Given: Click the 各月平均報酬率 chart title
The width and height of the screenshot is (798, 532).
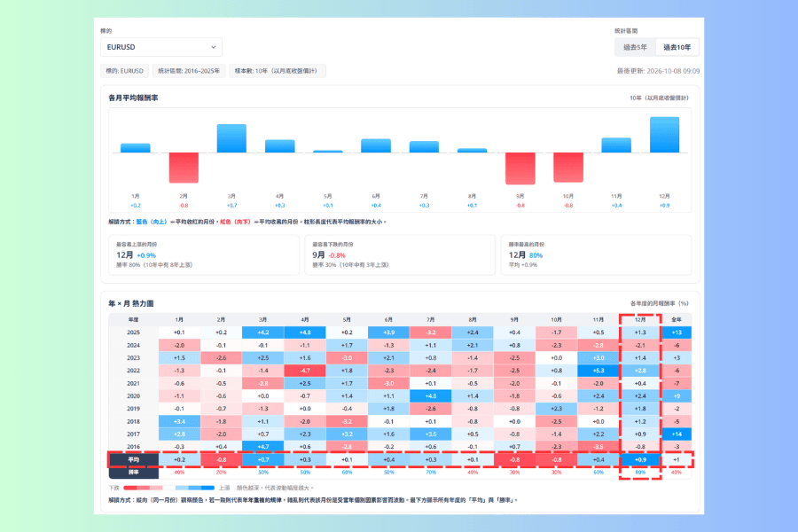Looking at the screenshot, I should coord(133,98).
